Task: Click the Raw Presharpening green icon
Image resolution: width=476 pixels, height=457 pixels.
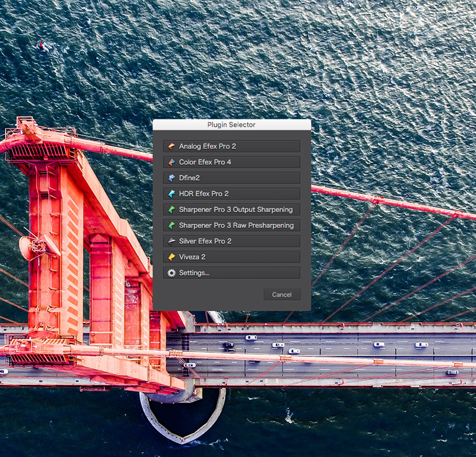Action: [172, 225]
